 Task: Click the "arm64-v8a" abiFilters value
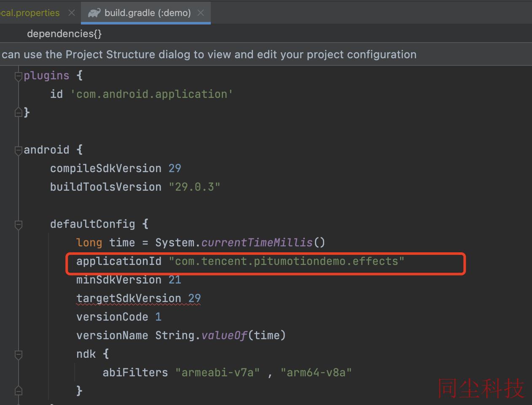(x=316, y=373)
